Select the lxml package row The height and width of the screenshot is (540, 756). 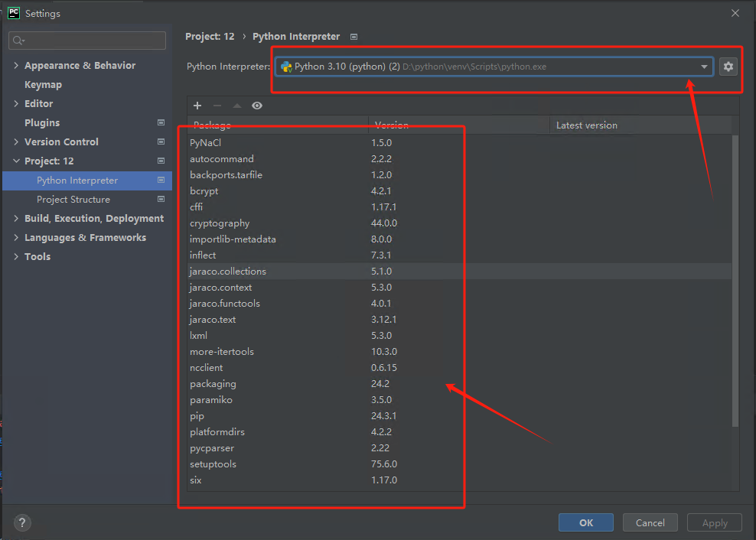[x=459, y=336]
